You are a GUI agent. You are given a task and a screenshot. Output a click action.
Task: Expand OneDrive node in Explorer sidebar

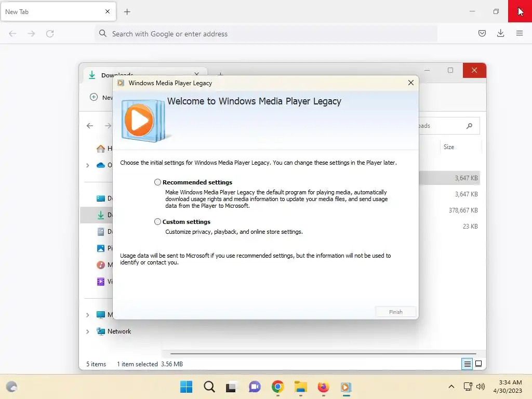pyautogui.click(x=87, y=165)
